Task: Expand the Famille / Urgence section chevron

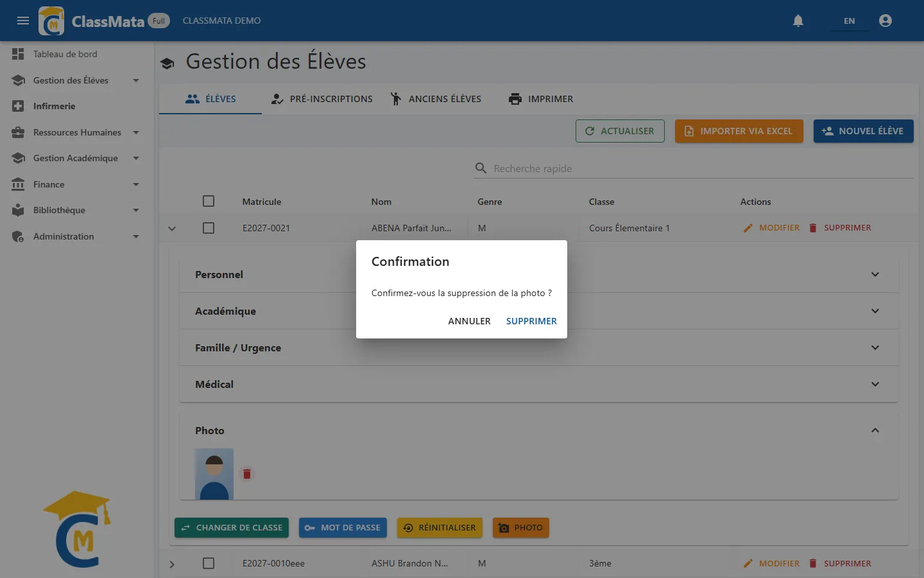Action: [875, 347]
